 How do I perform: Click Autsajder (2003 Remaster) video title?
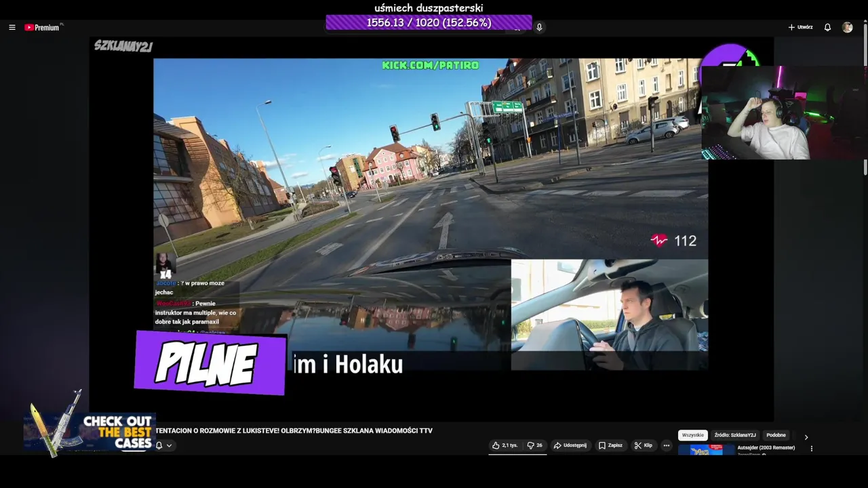pos(766,447)
